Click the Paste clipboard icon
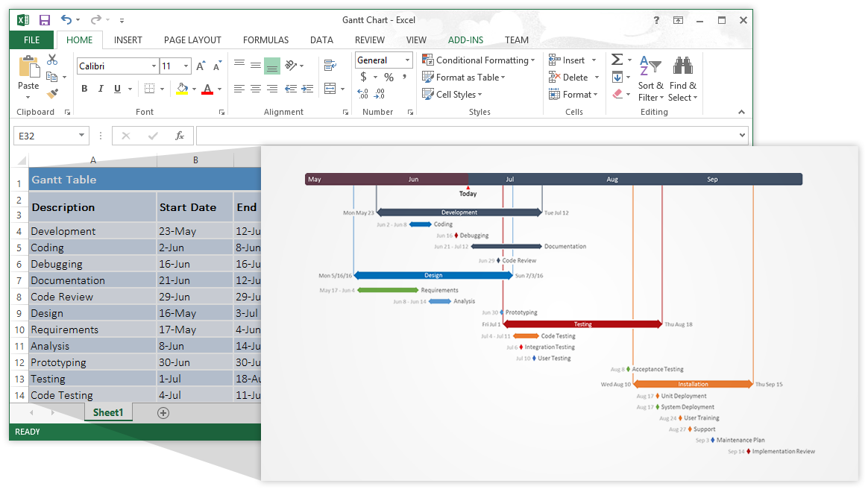868x498 pixels. tap(29, 68)
